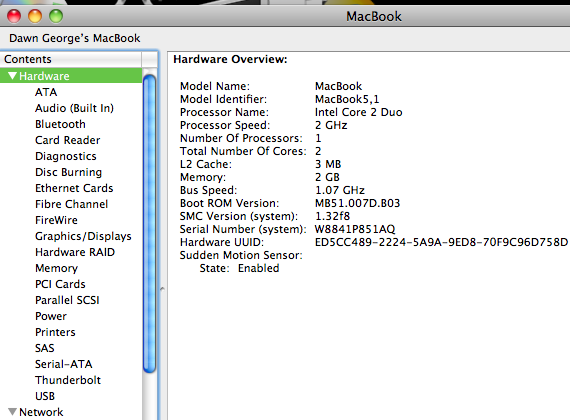Click the Hardware Overview heading
The height and width of the screenshot is (420, 570).
click(x=230, y=59)
